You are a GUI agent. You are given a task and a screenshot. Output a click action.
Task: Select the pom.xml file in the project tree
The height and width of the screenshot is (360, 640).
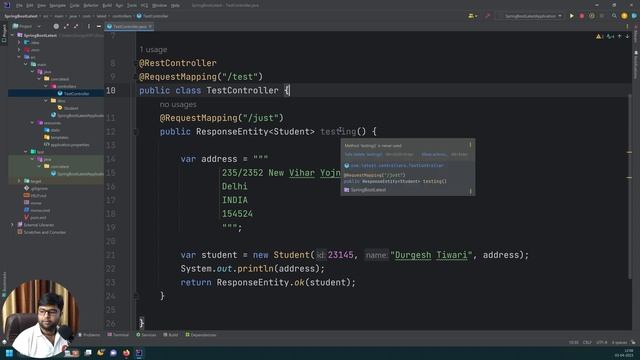38,218
